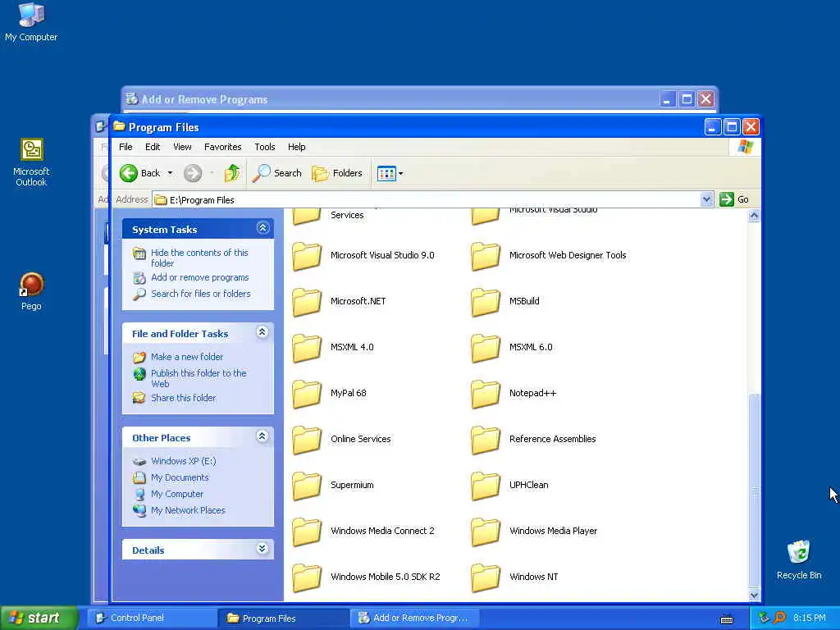Open the File menu
Screen dimensions: 840x630
[x=126, y=147]
